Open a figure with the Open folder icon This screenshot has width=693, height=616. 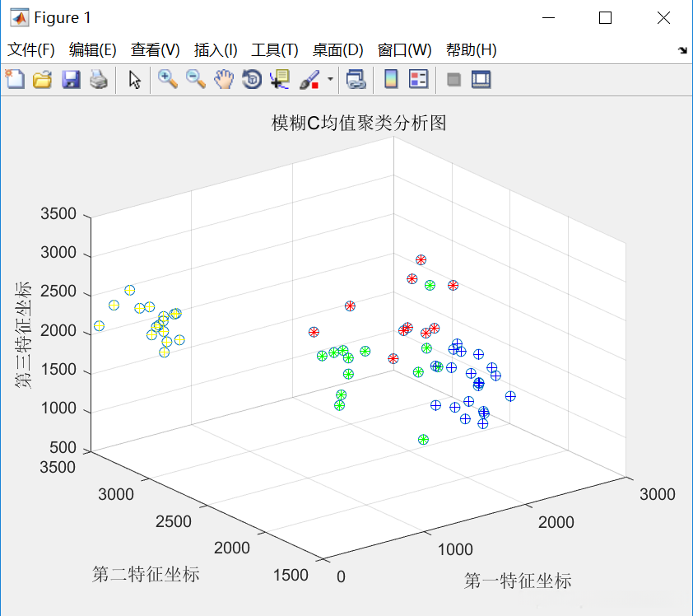42,79
